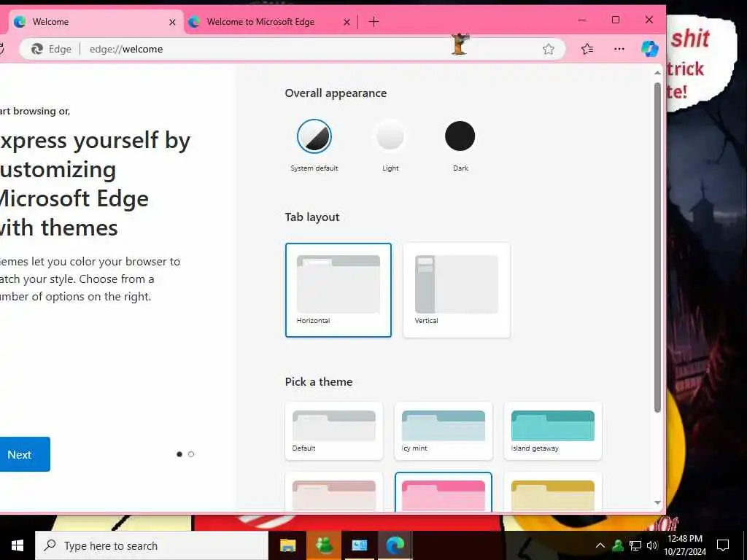Click the vertical scrollbar thumb
This screenshot has width=747, height=560.
657,248
